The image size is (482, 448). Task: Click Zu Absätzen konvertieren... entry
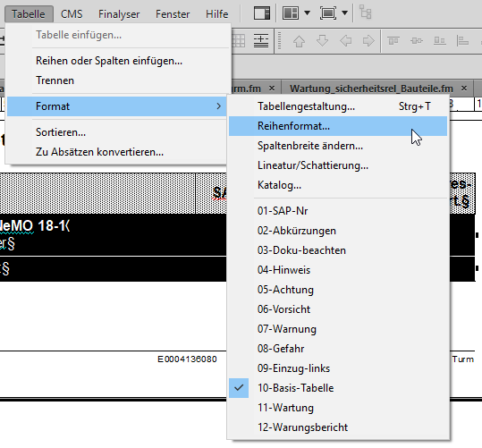[x=99, y=152]
